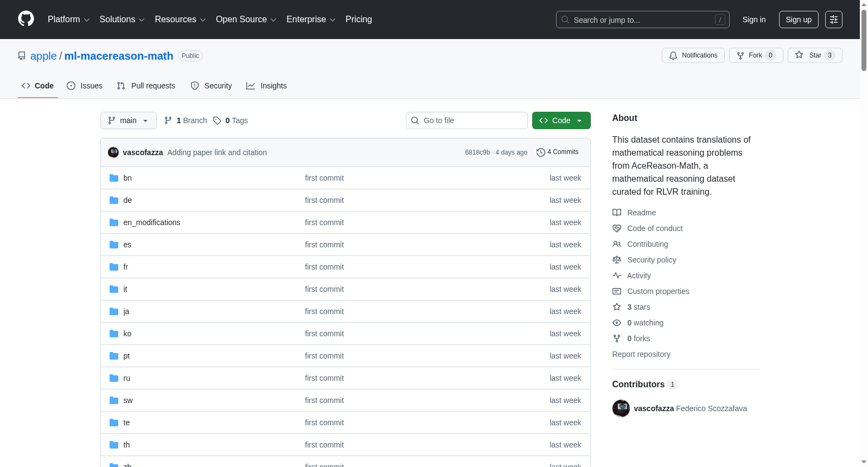
Task: Open 'Adding paper link and citation' commit message
Action: coord(217,152)
